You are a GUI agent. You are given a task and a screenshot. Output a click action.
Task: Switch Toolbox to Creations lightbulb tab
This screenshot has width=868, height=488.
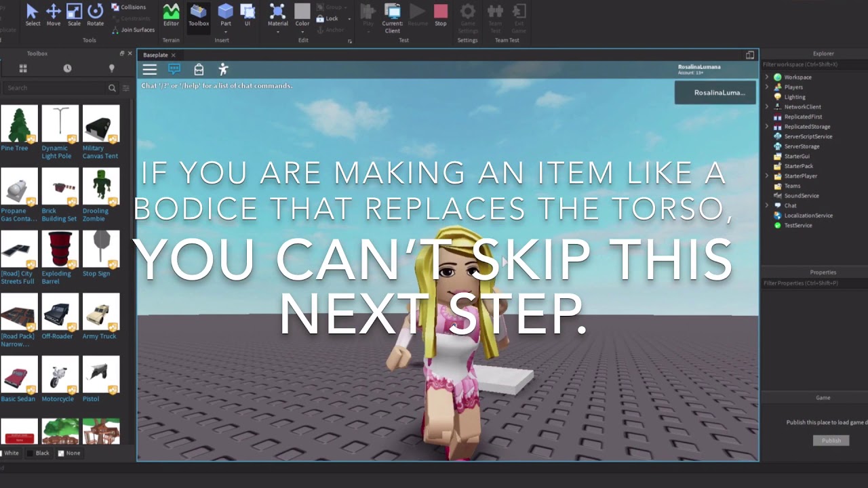coord(112,68)
